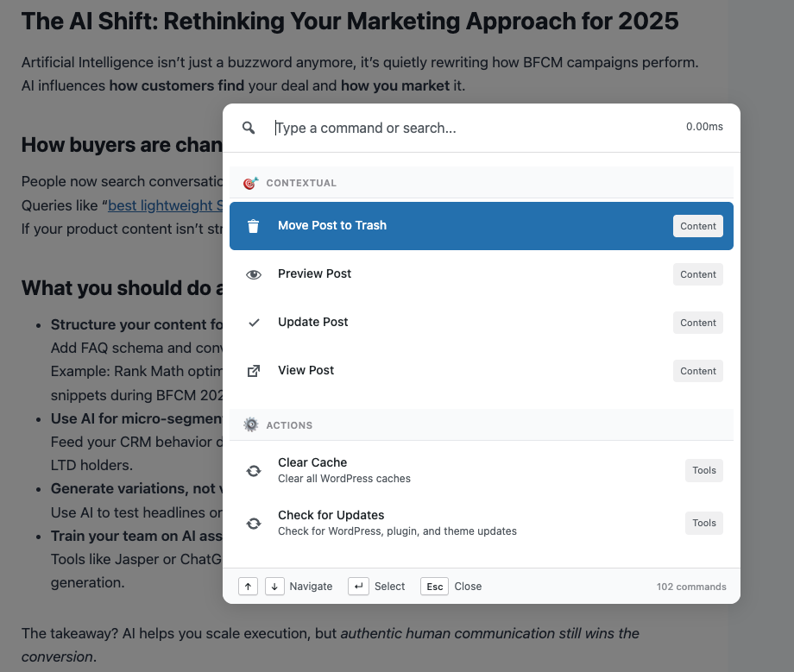Click the View Post external link icon
The width and height of the screenshot is (794, 672).
point(254,371)
